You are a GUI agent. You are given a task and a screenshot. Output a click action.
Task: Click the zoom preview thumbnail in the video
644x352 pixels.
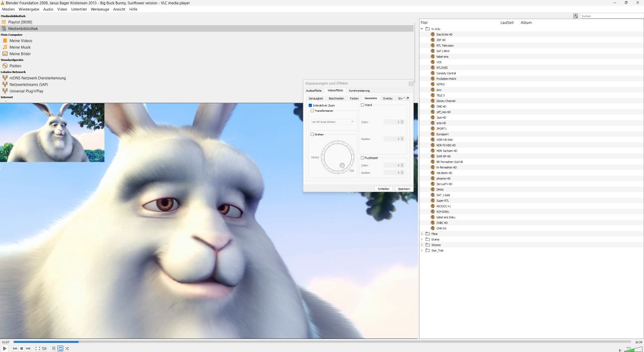(52, 132)
